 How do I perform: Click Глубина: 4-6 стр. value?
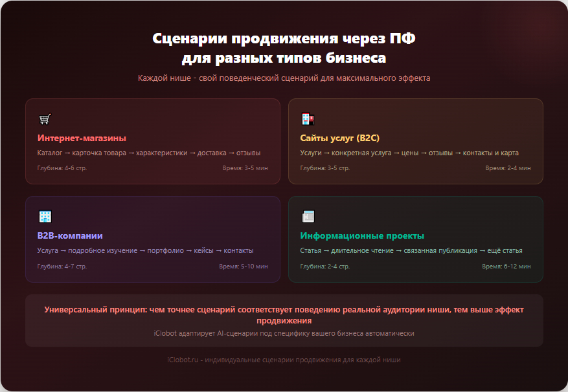(62, 168)
